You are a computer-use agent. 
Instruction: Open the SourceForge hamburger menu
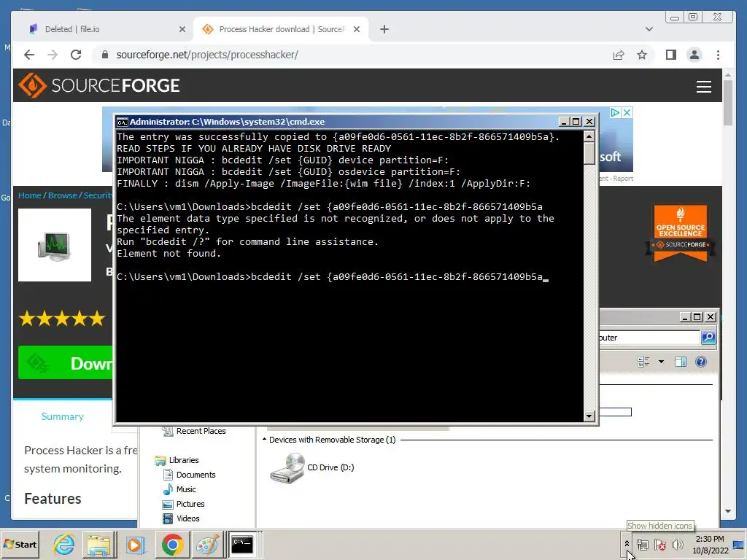pos(704,86)
